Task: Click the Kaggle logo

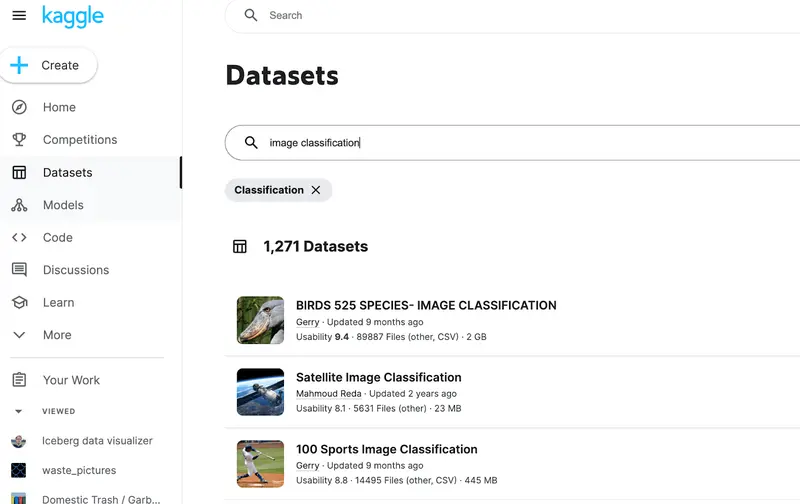Action: pos(72,17)
